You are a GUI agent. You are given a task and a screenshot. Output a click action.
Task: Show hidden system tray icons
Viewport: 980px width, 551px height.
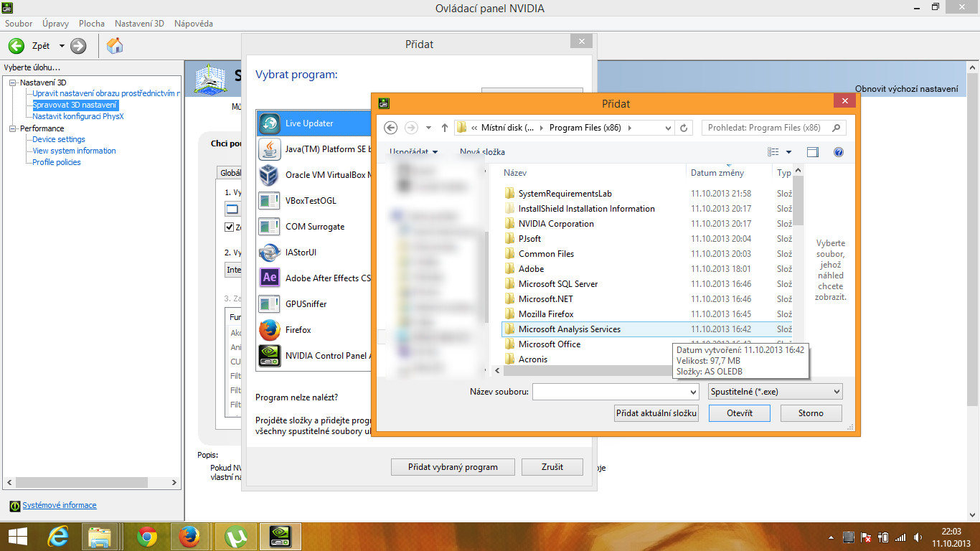831,537
